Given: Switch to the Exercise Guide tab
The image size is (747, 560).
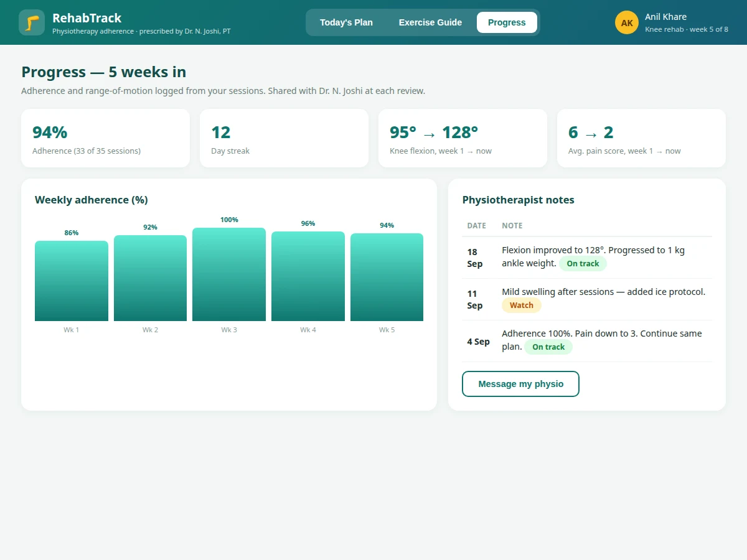Looking at the screenshot, I should point(430,22).
